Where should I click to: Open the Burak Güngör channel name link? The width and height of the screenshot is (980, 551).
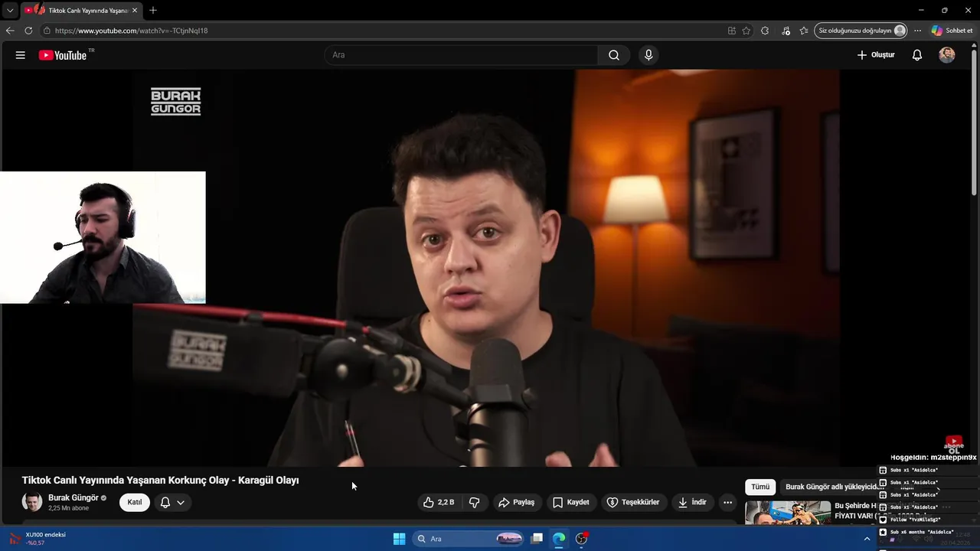(x=73, y=497)
